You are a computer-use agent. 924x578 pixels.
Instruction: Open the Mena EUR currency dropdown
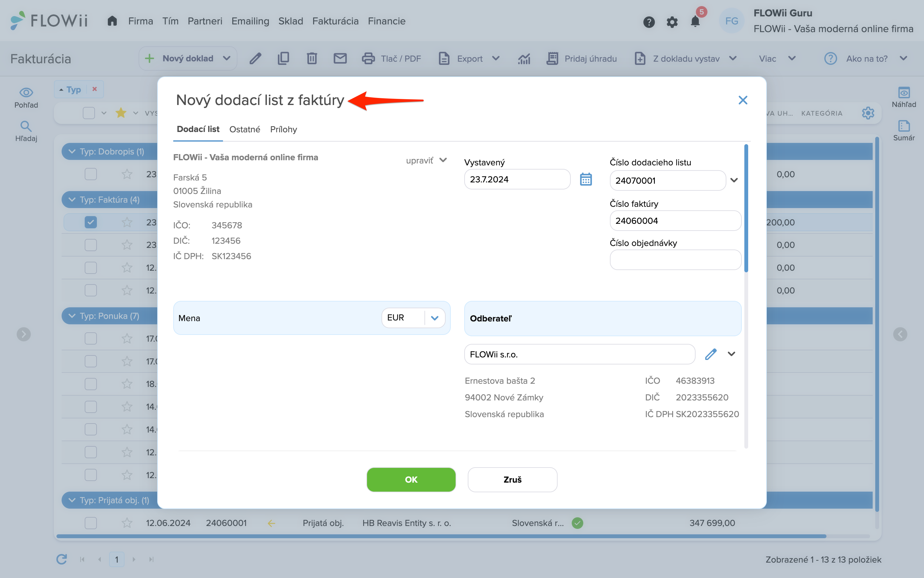click(434, 318)
